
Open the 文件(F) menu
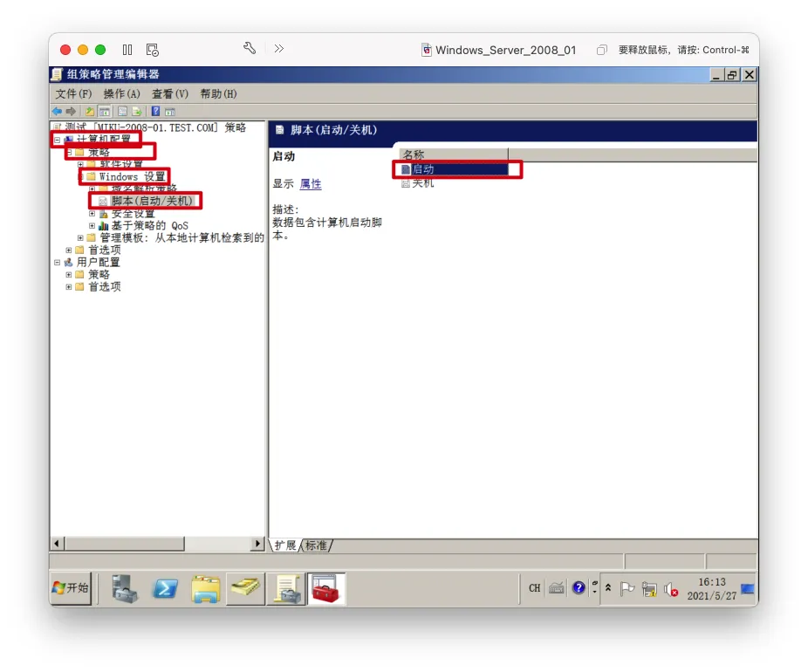pyautogui.click(x=73, y=93)
